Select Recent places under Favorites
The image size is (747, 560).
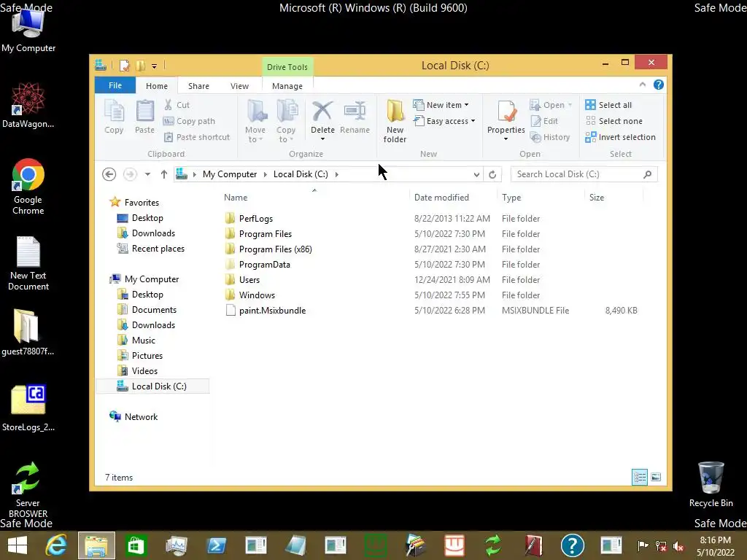pyautogui.click(x=158, y=249)
